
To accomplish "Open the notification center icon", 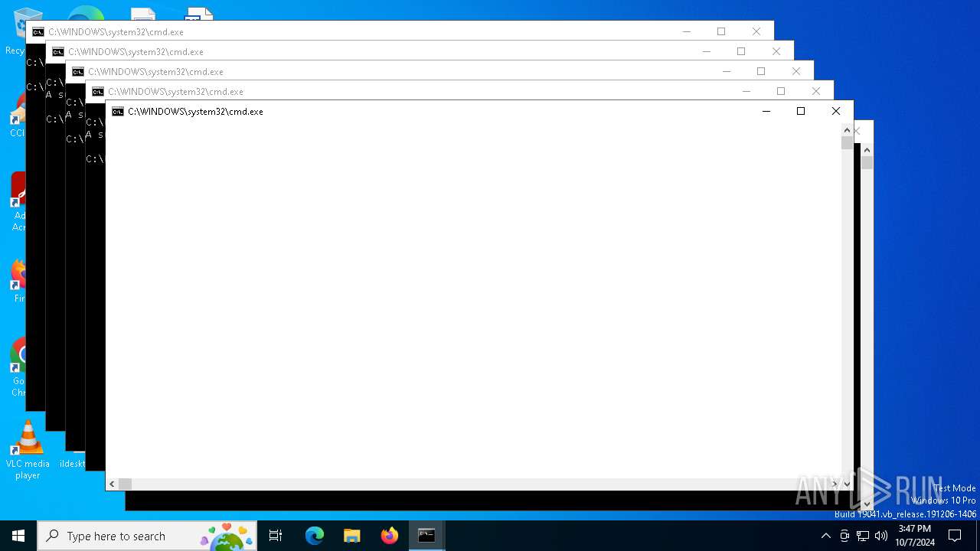I will 955,536.
